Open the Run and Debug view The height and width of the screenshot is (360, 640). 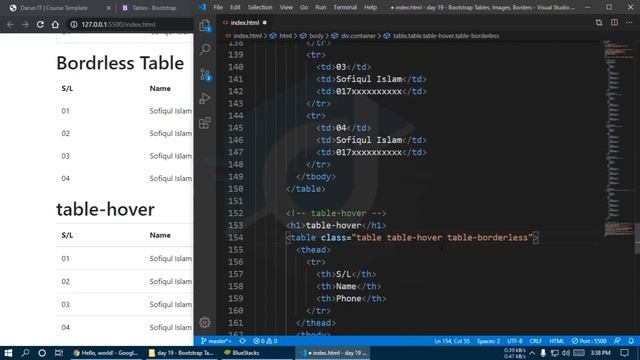(205, 98)
